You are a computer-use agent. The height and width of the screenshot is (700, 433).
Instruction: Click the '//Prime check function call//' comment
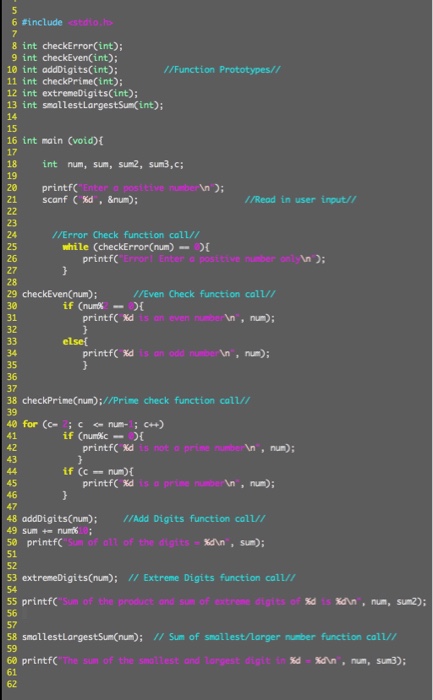[x=176, y=400]
